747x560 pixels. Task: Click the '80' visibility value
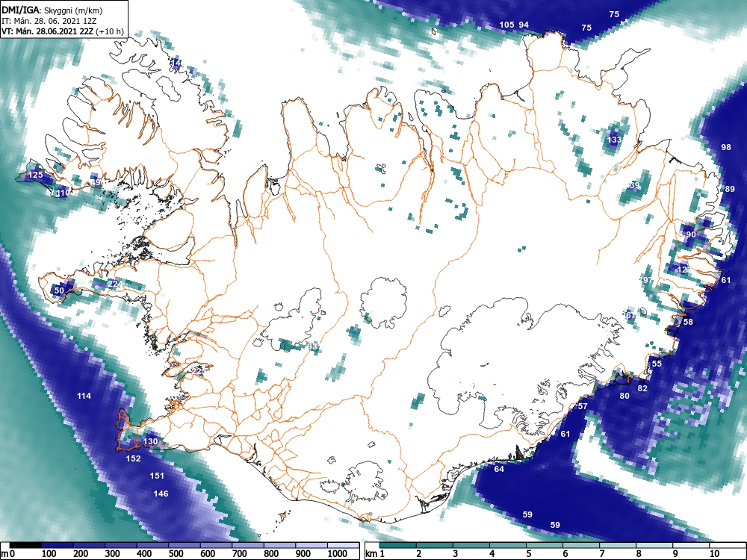(x=624, y=396)
